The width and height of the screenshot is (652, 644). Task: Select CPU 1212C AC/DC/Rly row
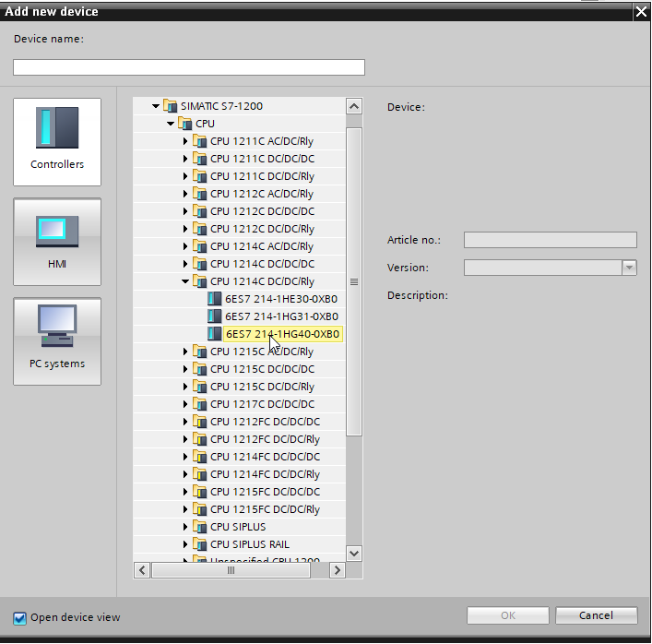239,194
